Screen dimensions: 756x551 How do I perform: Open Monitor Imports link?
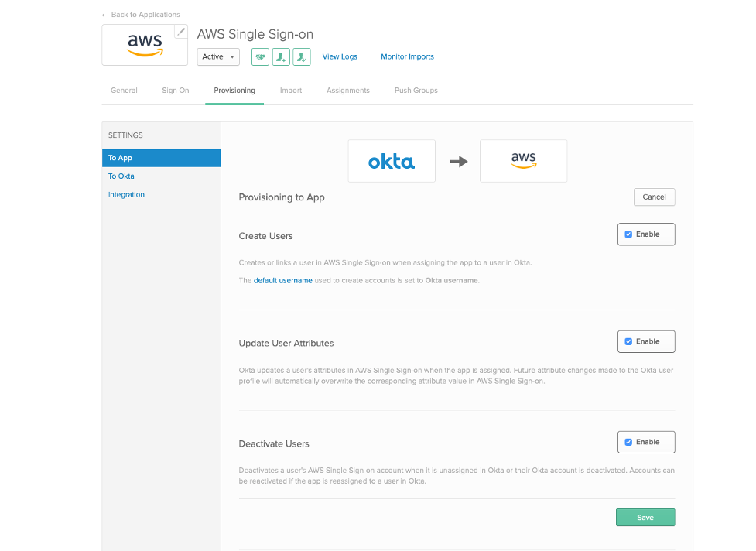point(408,57)
